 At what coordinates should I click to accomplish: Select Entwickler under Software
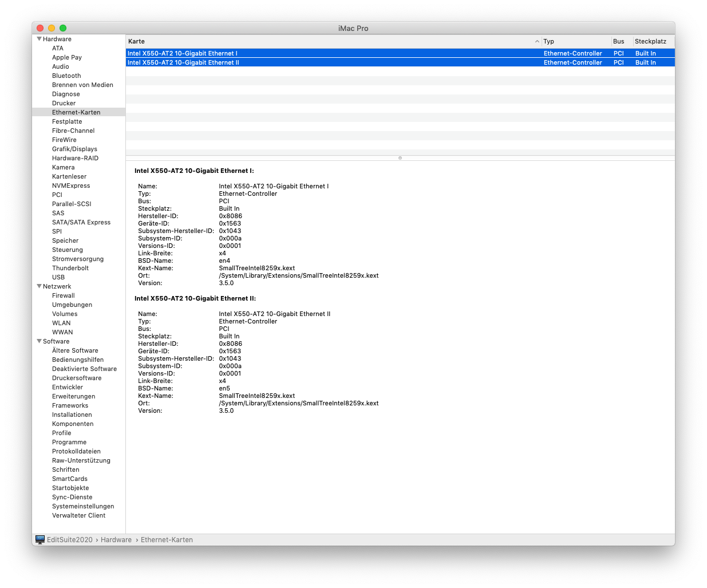coord(68,387)
